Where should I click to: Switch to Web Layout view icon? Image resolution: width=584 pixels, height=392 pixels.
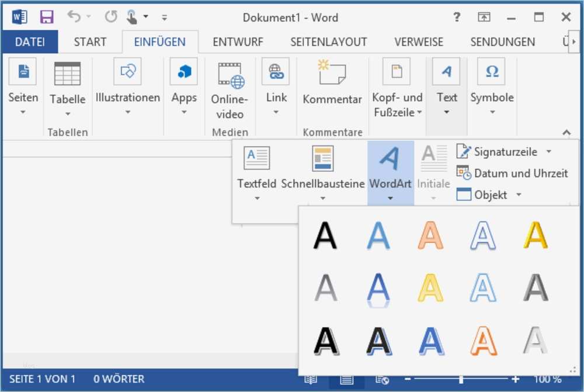(x=382, y=380)
